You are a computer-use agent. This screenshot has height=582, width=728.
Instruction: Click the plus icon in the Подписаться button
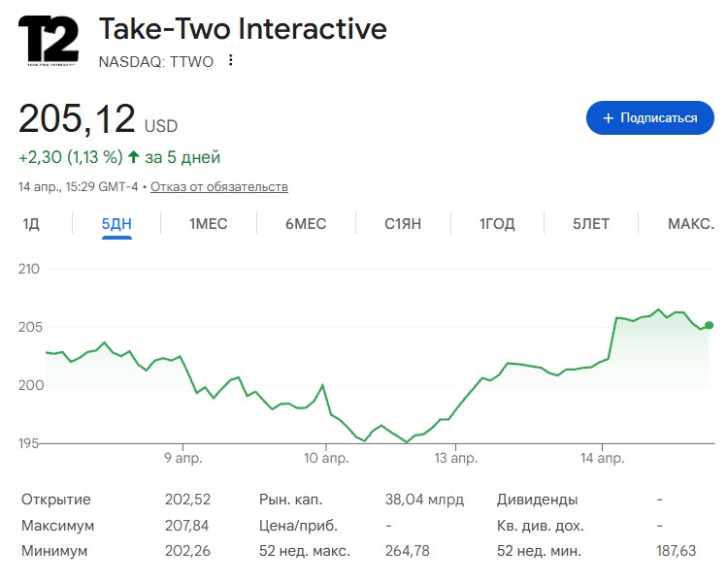tap(609, 117)
